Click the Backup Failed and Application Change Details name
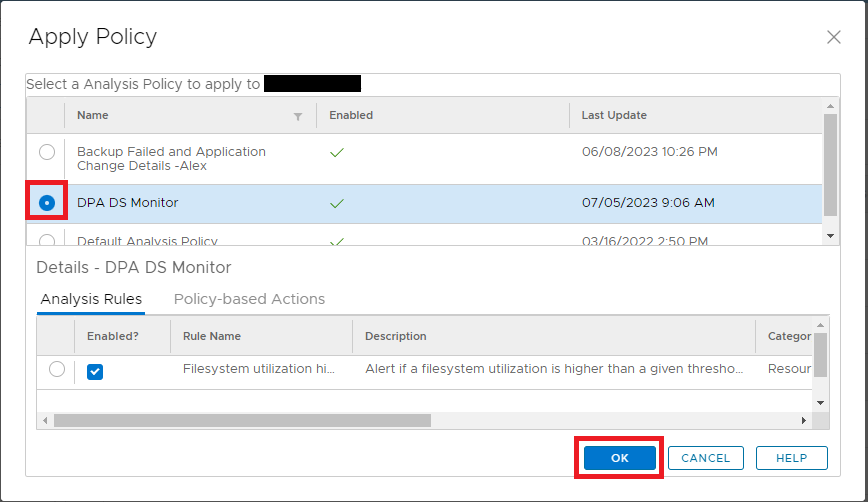This screenshot has height=502, width=868. point(171,158)
